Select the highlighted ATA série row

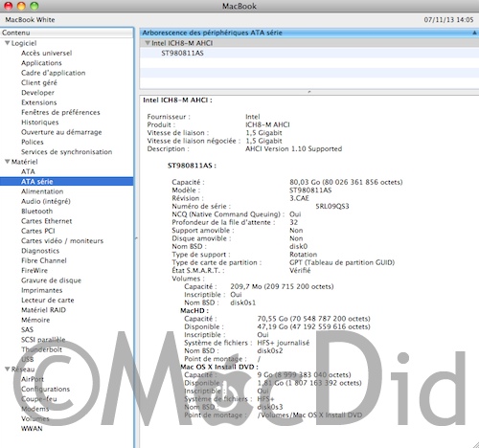pyautogui.click(x=67, y=182)
